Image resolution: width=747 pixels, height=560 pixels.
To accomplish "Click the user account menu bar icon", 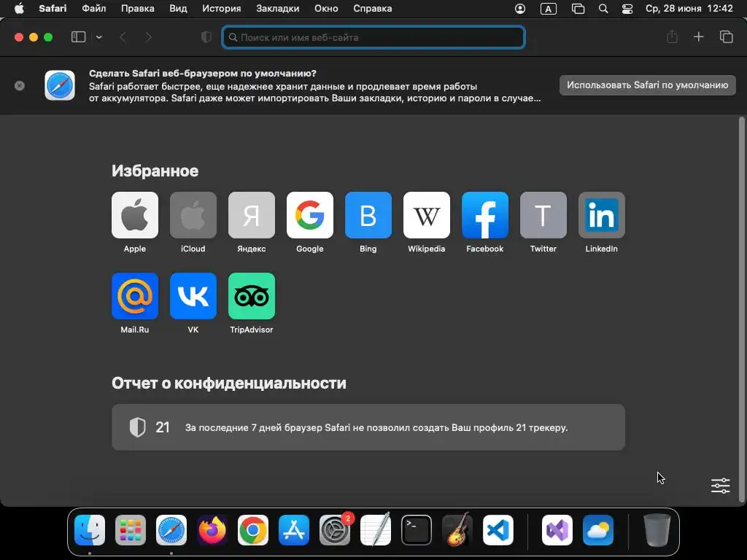I will point(520,9).
